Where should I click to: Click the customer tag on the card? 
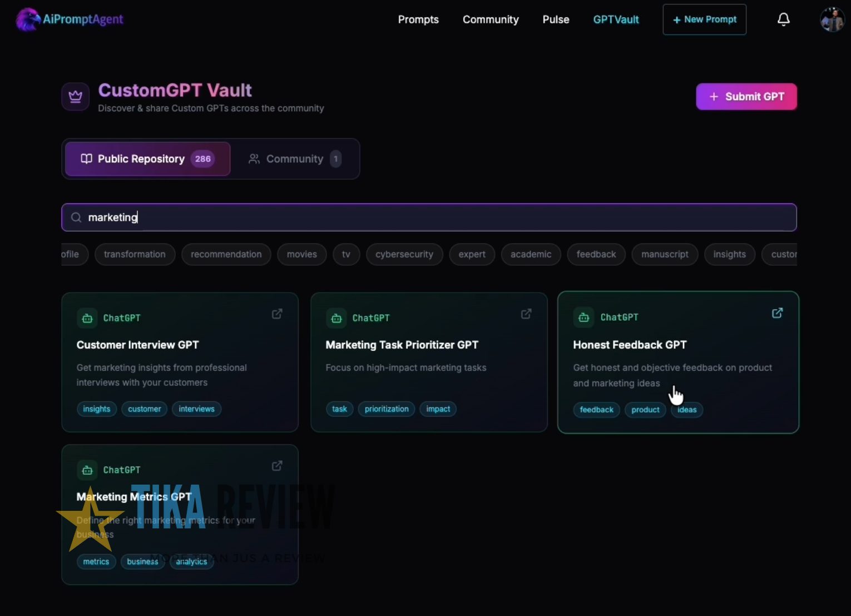pyautogui.click(x=144, y=409)
